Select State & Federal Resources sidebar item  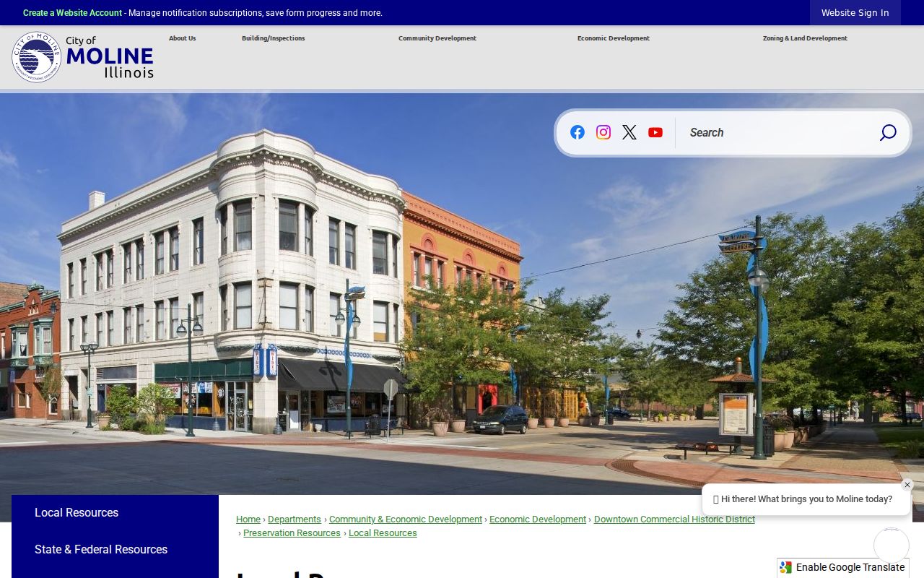point(115,550)
